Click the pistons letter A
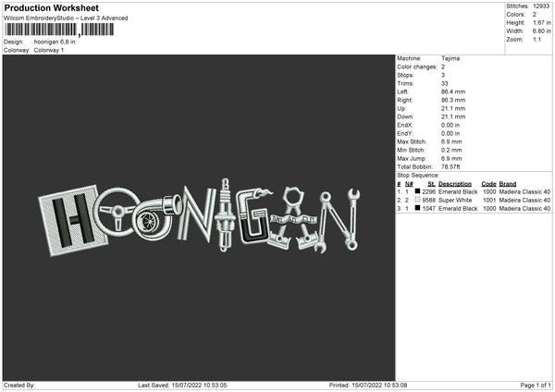This screenshot has height=392, width=555. click(292, 218)
